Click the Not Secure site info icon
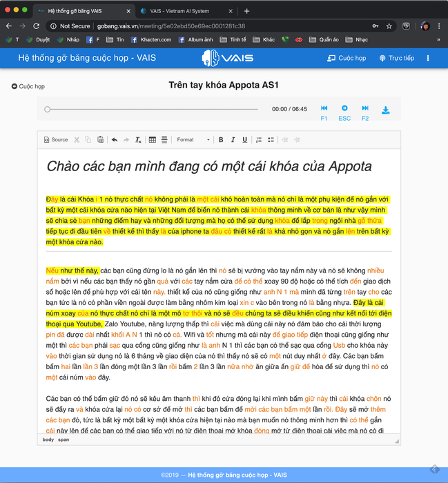Screen dimensions: 448x483 53,26
